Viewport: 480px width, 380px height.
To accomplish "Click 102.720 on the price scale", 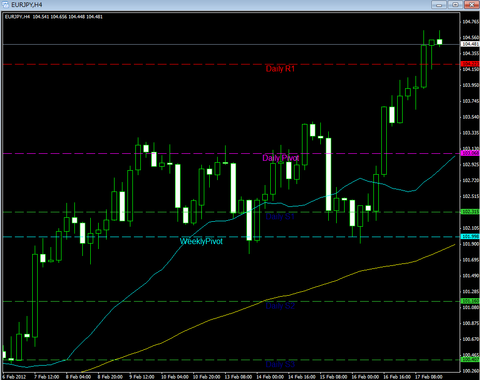I will [470, 180].
